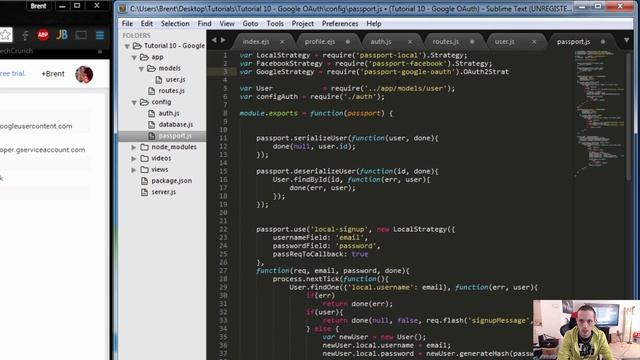Switch to the user.js tab
This screenshot has width=640, height=360.
tap(504, 42)
